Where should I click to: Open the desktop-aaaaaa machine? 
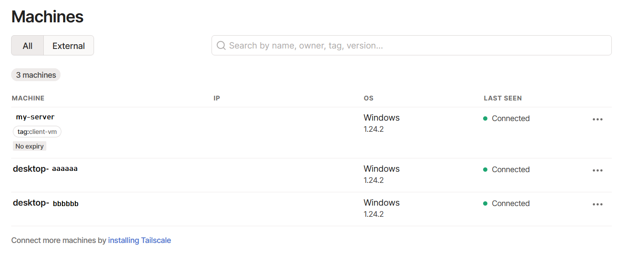(45, 169)
